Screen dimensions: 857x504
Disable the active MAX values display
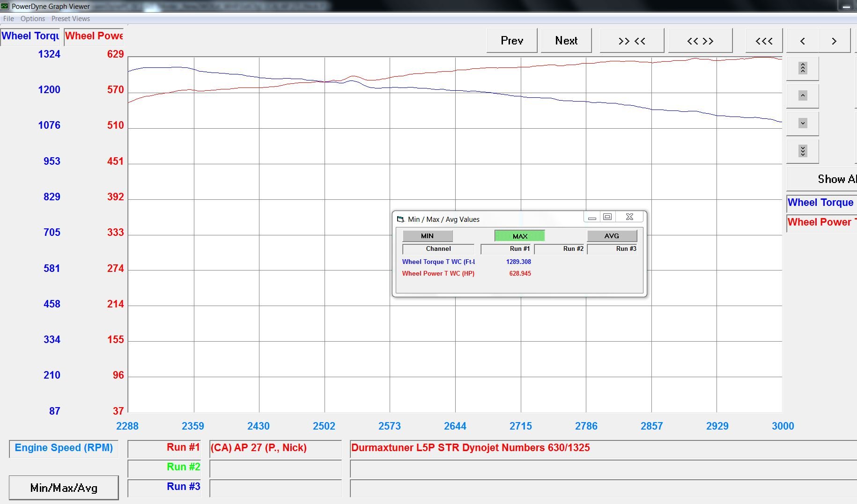(518, 235)
